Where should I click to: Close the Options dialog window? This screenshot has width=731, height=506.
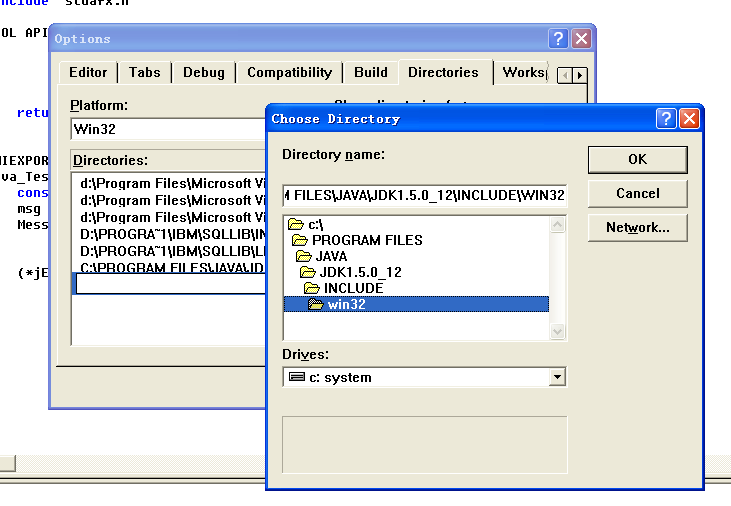pyautogui.click(x=581, y=38)
